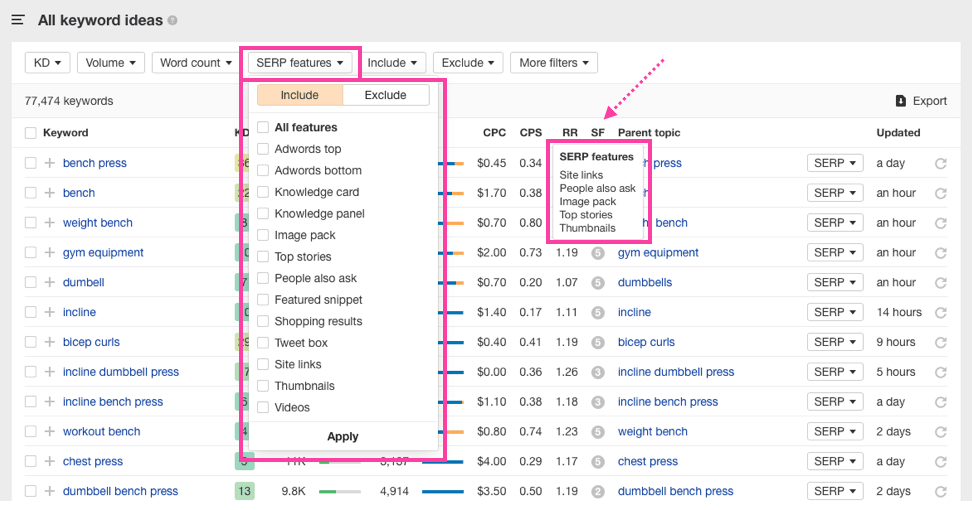
Task: Click SF count badge for incline dumbbell press
Action: tap(598, 372)
